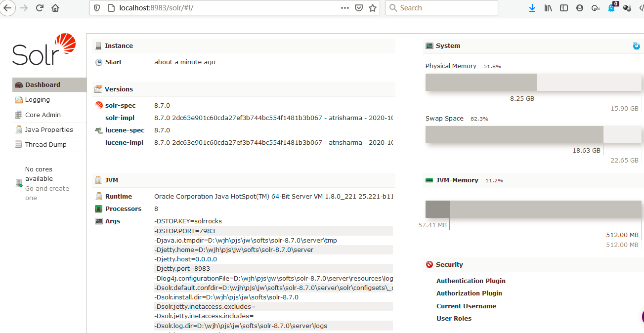Click the Logging notepad icon
This screenshot has height=333, width=644.
pyautogui.click(x=19, y=100)
